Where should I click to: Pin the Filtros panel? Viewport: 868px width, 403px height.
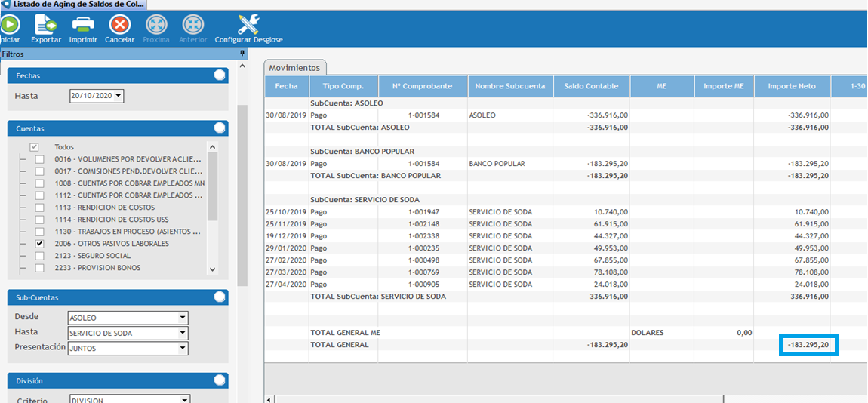242,54
